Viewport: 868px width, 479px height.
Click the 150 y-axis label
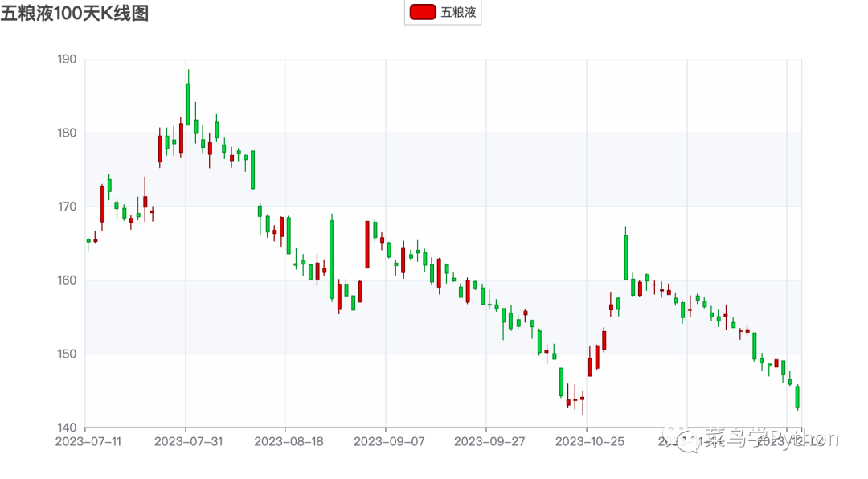tap(67, 354)
